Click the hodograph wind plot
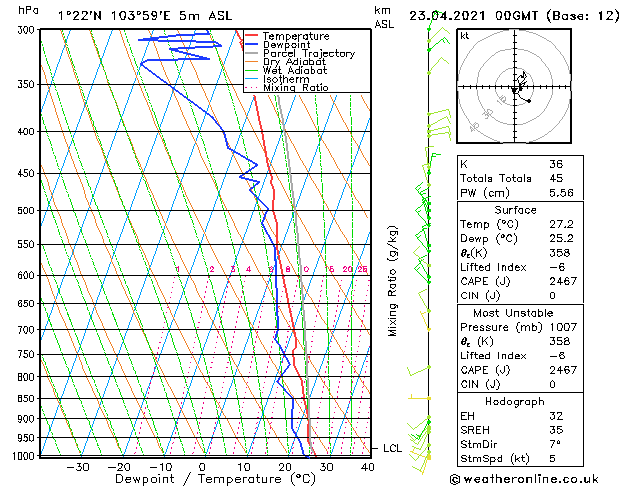629x486 pixels. [514, 86]
